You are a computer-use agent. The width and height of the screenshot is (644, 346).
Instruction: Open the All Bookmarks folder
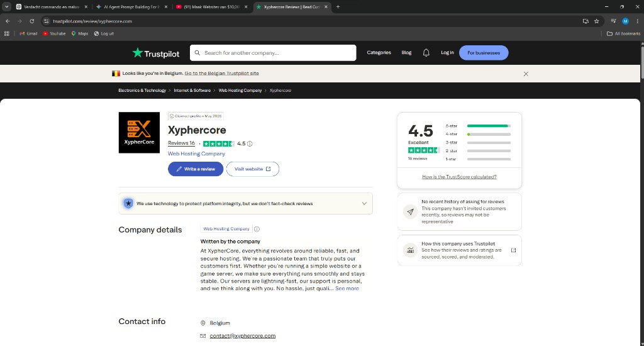[623, 34]
